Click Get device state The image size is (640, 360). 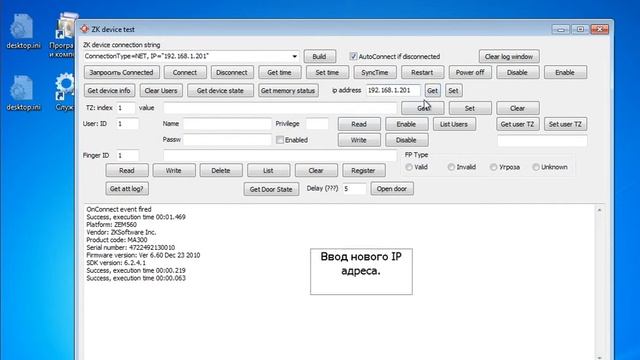(220, 91)
